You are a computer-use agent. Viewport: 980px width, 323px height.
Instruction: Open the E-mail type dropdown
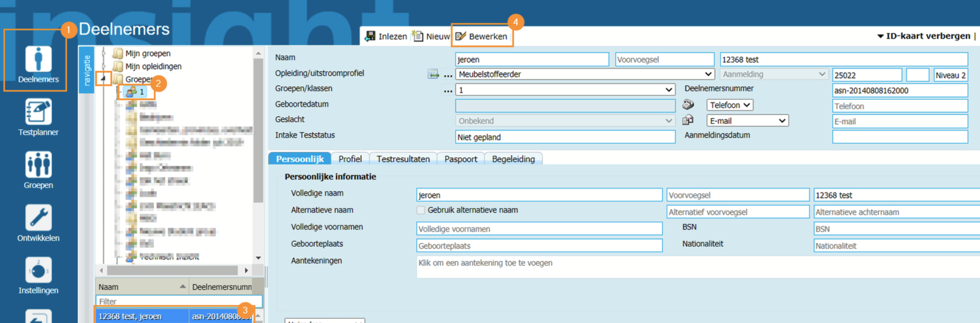(x=781, y=121)
